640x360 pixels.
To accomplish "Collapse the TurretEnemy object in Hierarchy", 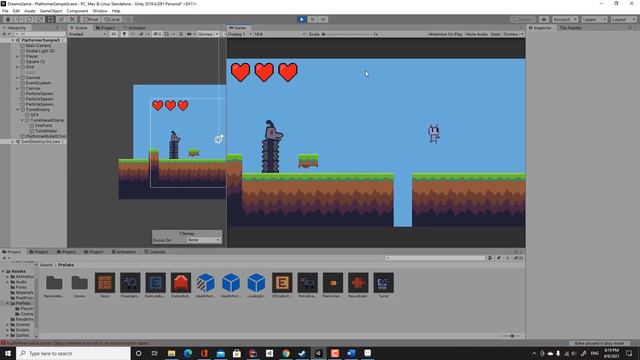I will click(18, 110).
